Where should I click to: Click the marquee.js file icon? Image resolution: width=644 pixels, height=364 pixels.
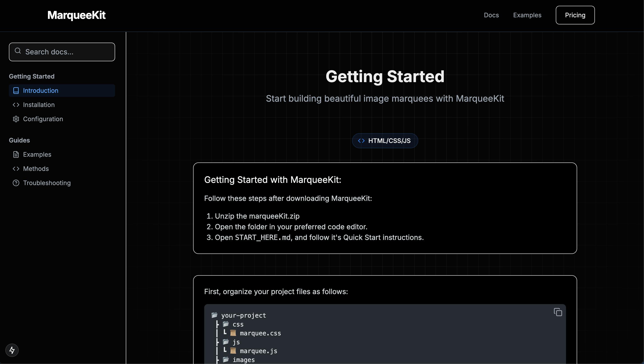233,351
